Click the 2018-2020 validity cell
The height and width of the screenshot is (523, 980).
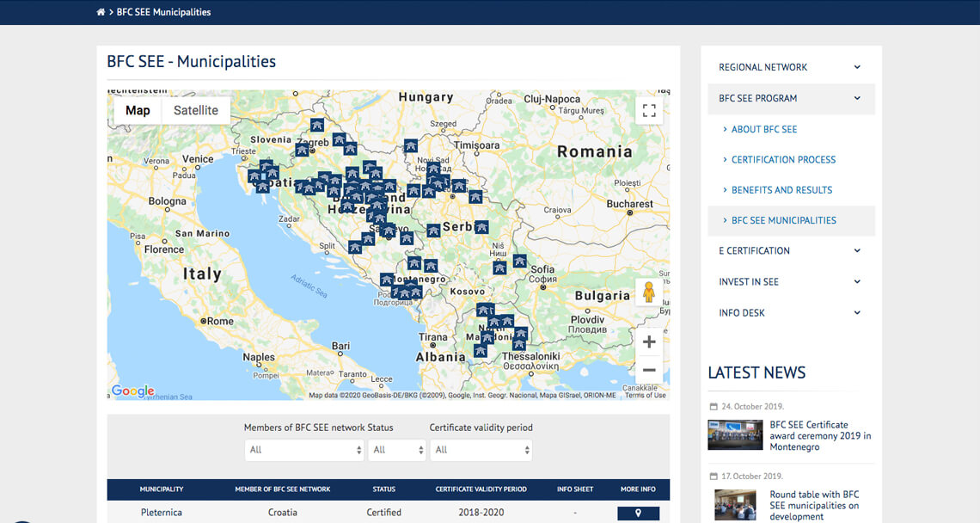coord(481,513)
